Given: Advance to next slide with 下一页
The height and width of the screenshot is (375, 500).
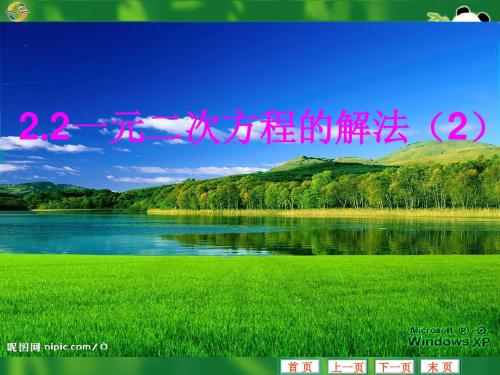Looking at the screenshot, I should 394,367.
